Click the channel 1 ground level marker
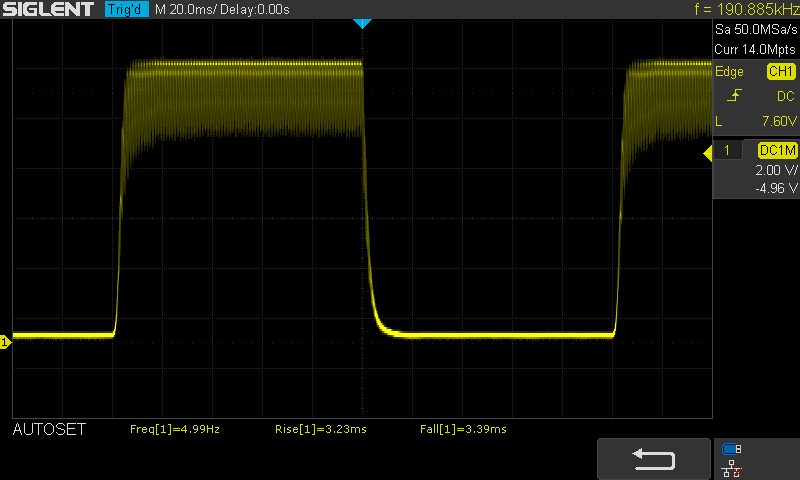This screenshot has width=800, height=480. [5, 342]
